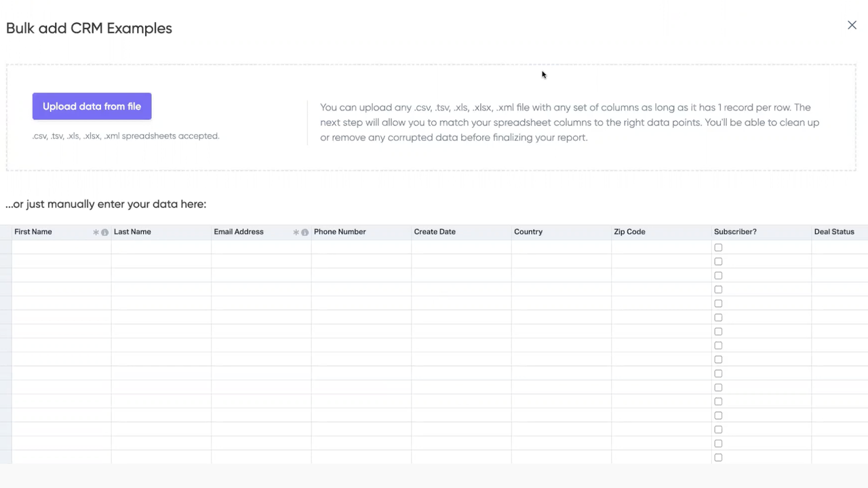Check the Subscriber checkbox in the first row
This screenshot has height=488, width=868.
(718, 247)
